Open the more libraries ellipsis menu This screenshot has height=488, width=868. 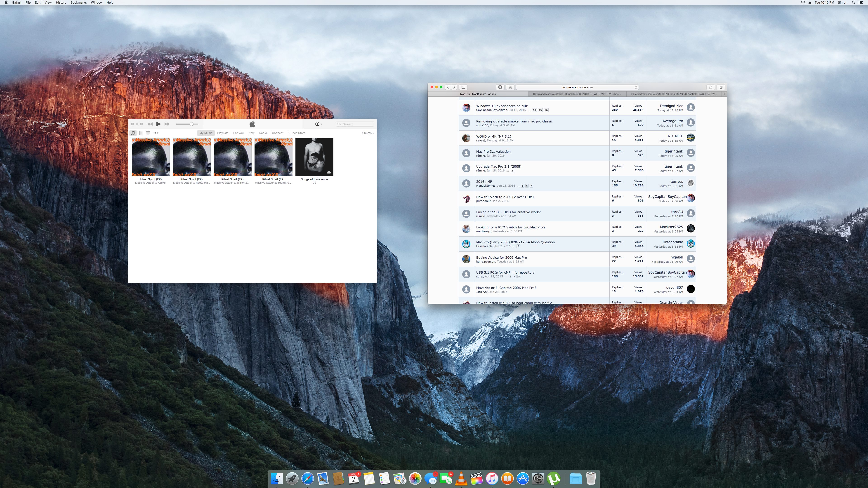[156, 133]
